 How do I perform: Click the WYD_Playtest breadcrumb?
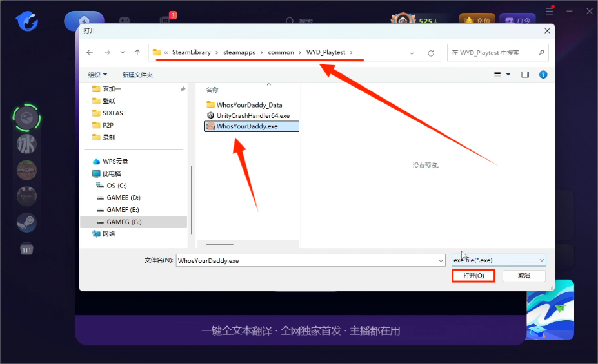coord(326,52)
